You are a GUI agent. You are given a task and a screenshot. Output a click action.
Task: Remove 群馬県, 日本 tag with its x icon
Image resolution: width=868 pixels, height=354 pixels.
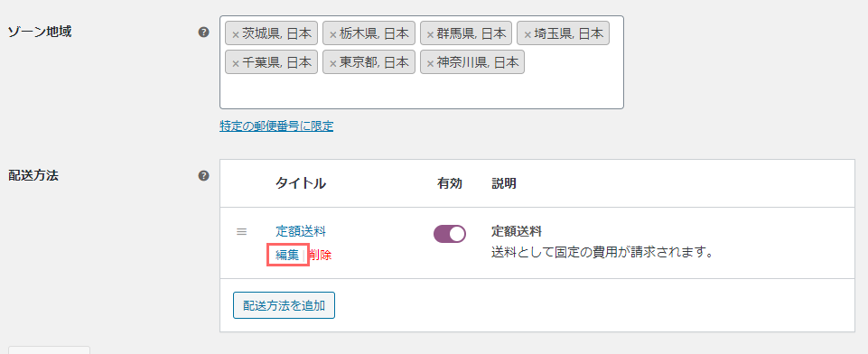pyautogui.click(x=430, y=34)
